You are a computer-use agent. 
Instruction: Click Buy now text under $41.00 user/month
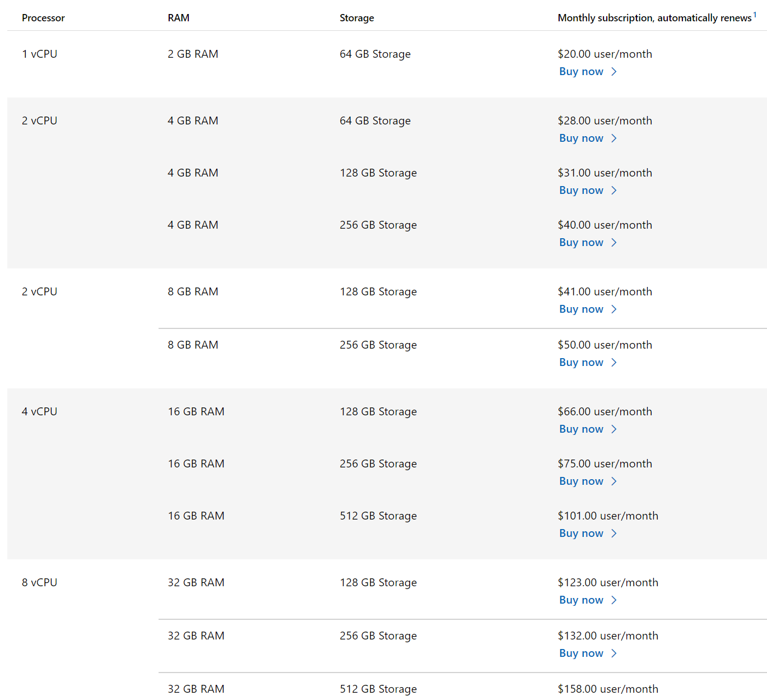point(581,309)
